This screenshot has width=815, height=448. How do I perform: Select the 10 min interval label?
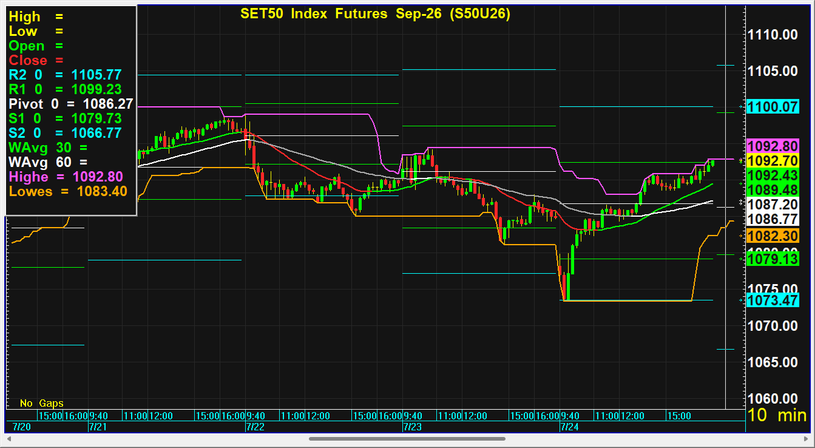coord(778,415)
